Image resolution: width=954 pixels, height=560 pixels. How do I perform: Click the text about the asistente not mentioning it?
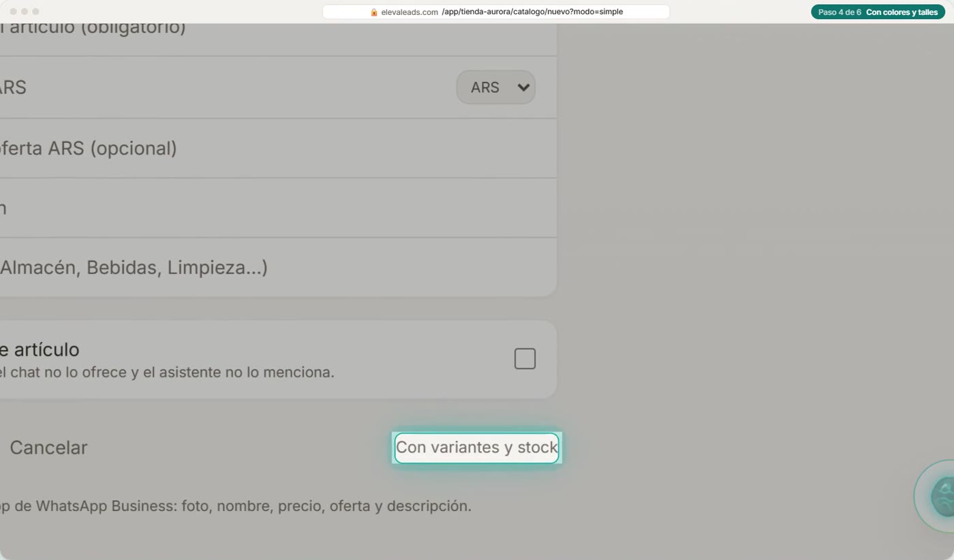[168, 373]
